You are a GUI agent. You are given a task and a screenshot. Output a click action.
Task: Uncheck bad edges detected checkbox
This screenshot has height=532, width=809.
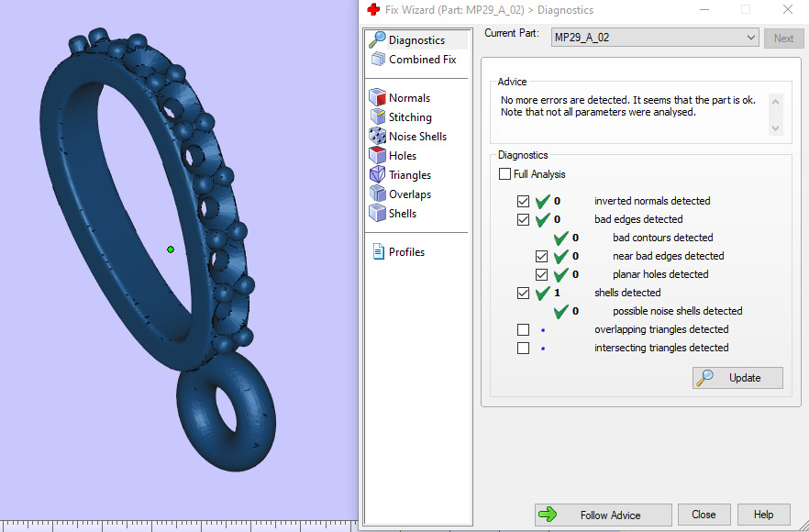(x=523, y=219)
